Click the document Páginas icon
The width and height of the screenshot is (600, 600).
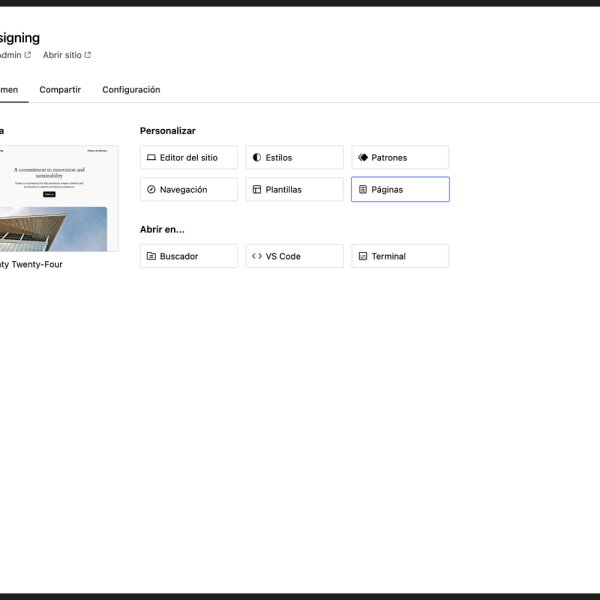363,189
